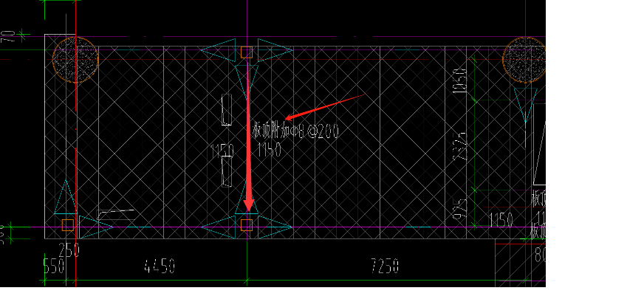Screen dimensions: 644x299
Task: Select the 70 dimension at top-left
Action: (9, 37)
